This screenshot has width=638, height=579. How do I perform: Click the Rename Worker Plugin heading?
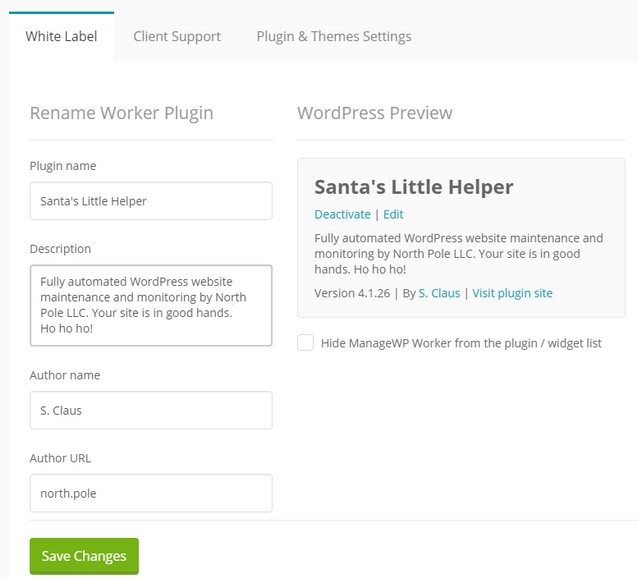click(x=121, y=113)
